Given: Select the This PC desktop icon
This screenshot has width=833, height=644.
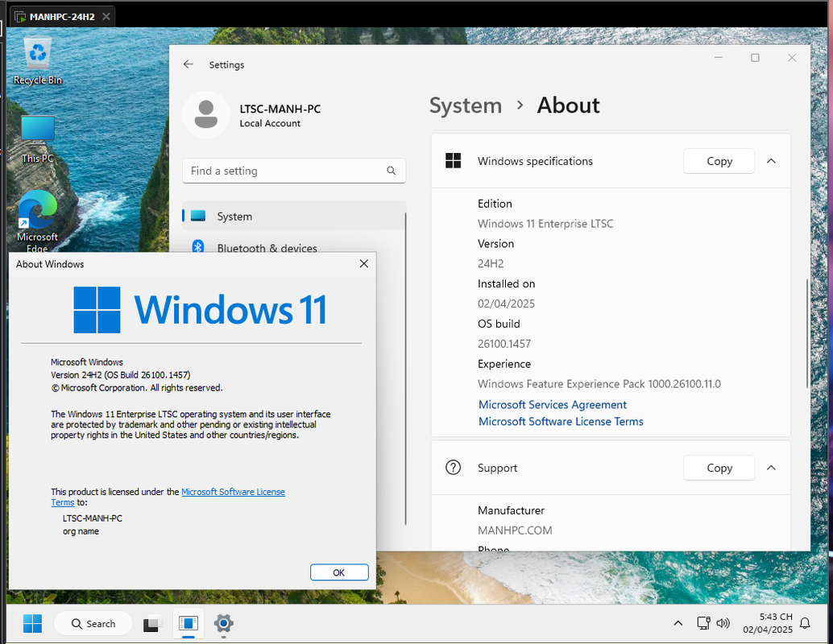Looking at the screenshot, I should (x=38, y=139).
